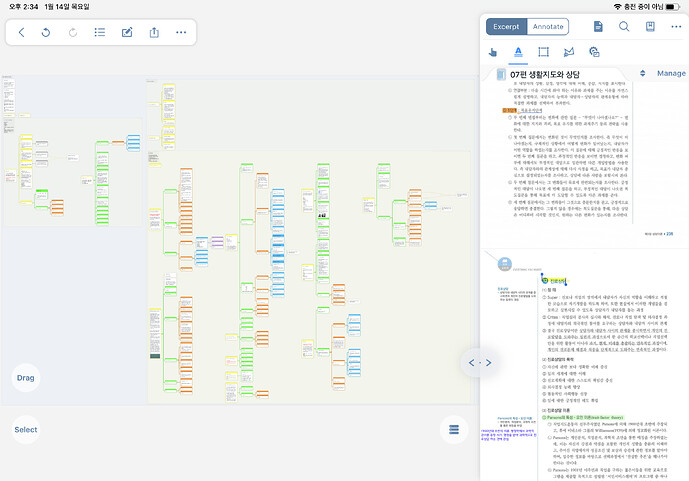The height and width of the screenshot is (481, 689).
Task: Open the document page icon
Action: 598,26
